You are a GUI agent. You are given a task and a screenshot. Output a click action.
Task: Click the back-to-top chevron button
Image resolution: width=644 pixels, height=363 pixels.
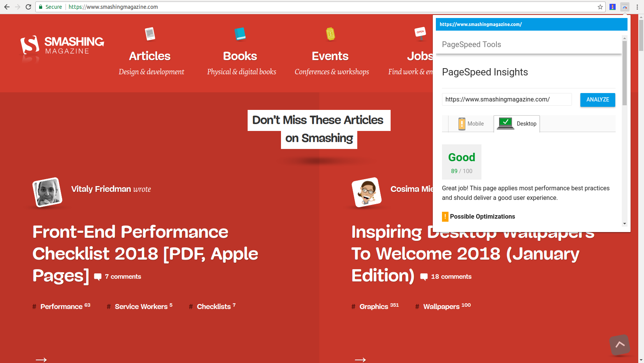[x=620, y=345]
